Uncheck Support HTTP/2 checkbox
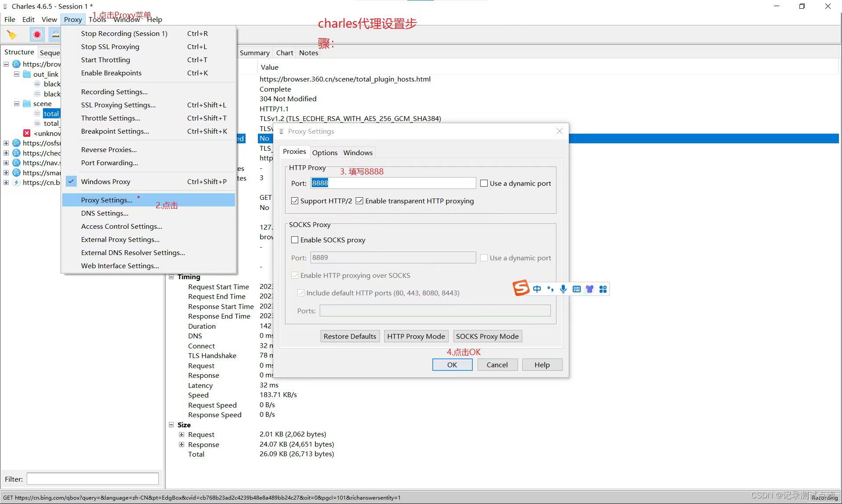Screen dimensions: 842x504 [x=295, y=201]
